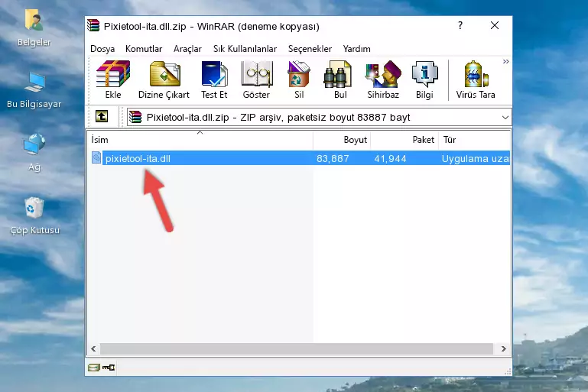Screen dimensions: 588x392
Task: Select the Ağ network desktop icon
Action: tap(34, 153)
